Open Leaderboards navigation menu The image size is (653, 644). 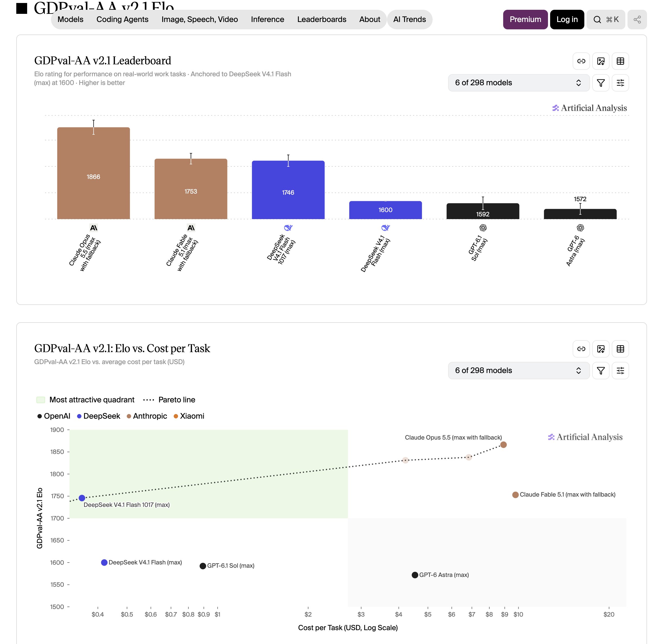[x=321, y=20]
